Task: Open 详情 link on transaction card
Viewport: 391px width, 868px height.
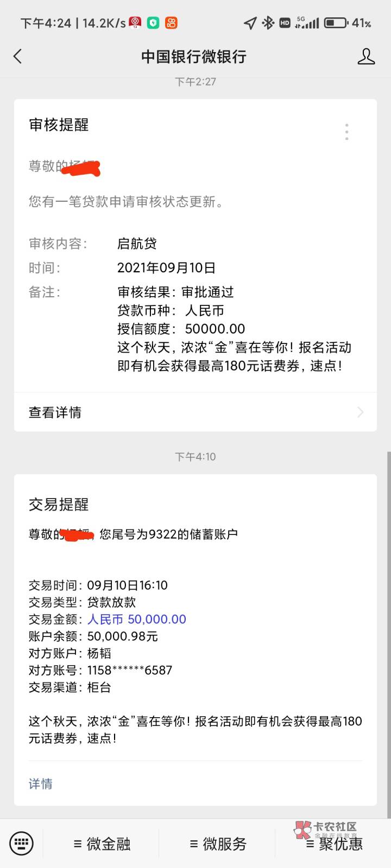Action: tap(41, 783)
